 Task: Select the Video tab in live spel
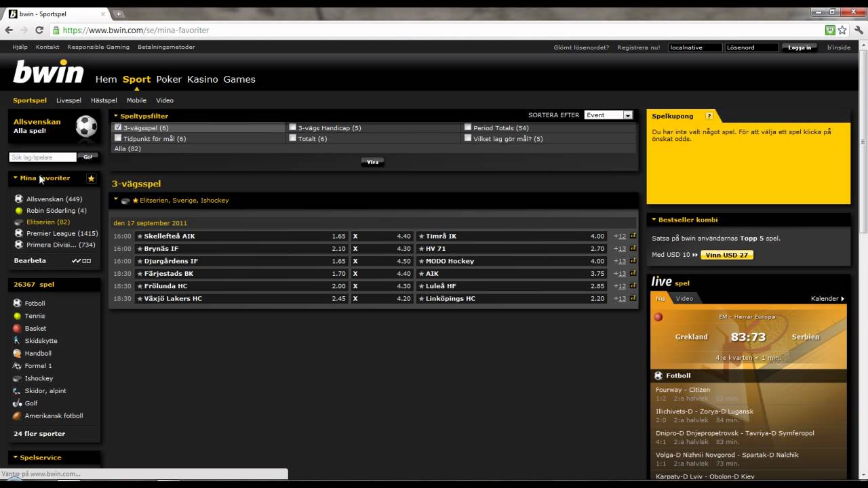[x=684, y=299]
